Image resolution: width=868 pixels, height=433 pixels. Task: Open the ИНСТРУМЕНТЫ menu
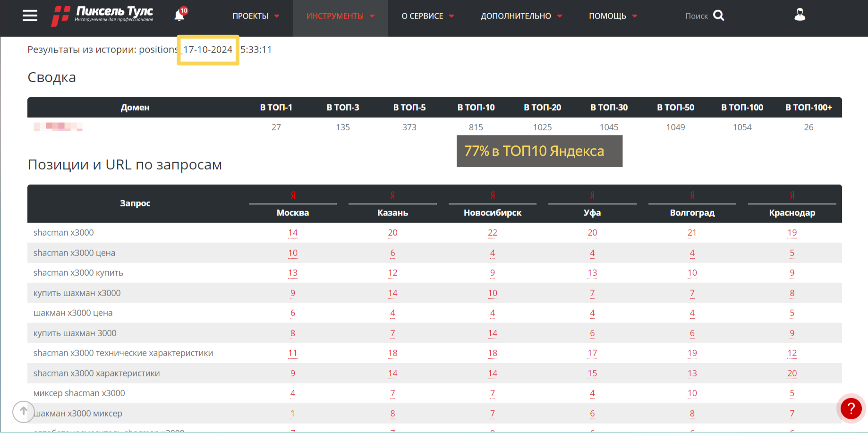point(340,16)
